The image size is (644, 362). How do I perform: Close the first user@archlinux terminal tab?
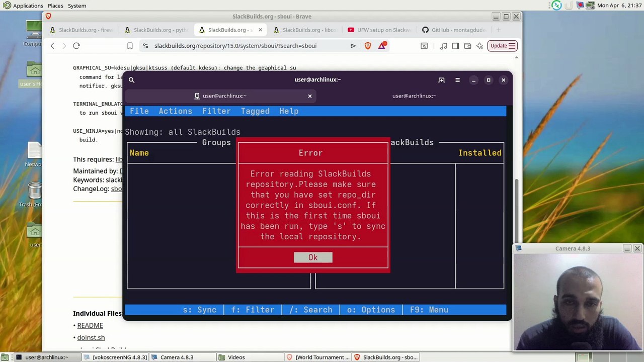point(310,96)
